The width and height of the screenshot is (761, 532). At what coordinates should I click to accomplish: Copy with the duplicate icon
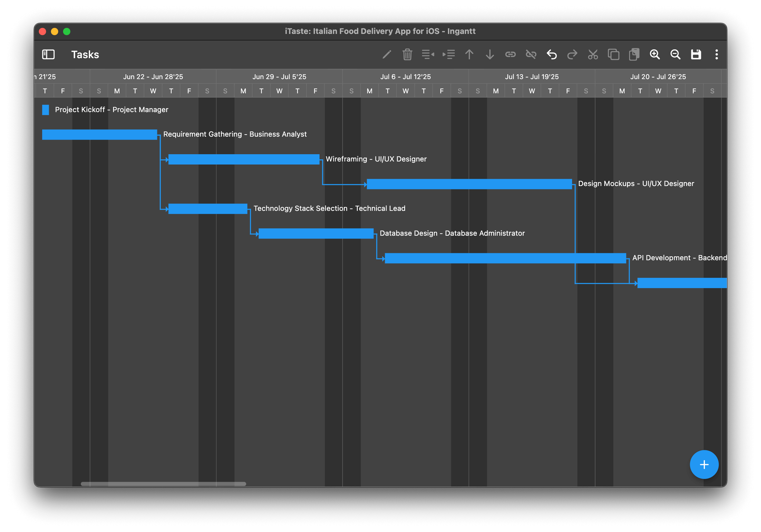pos(614,54)
